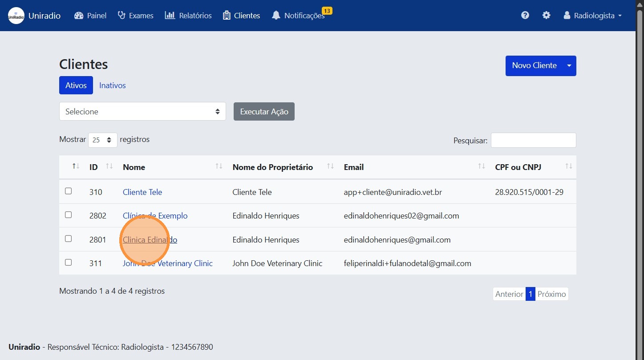This screenshot has width=644, height=360.
Task: Click into the Pesquisar search field
Action: [533, 140]
